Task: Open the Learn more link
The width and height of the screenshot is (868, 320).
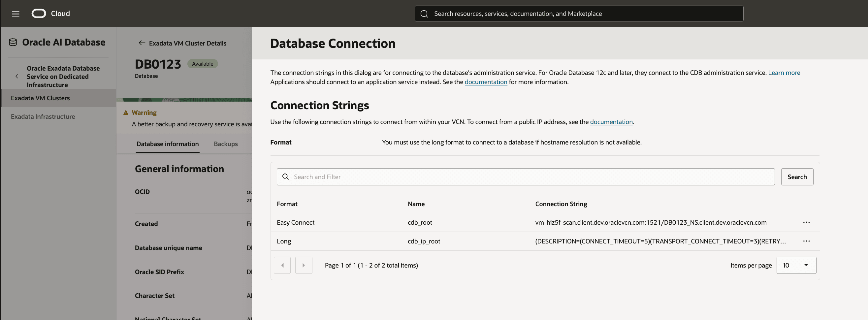Action: [784, 73]
